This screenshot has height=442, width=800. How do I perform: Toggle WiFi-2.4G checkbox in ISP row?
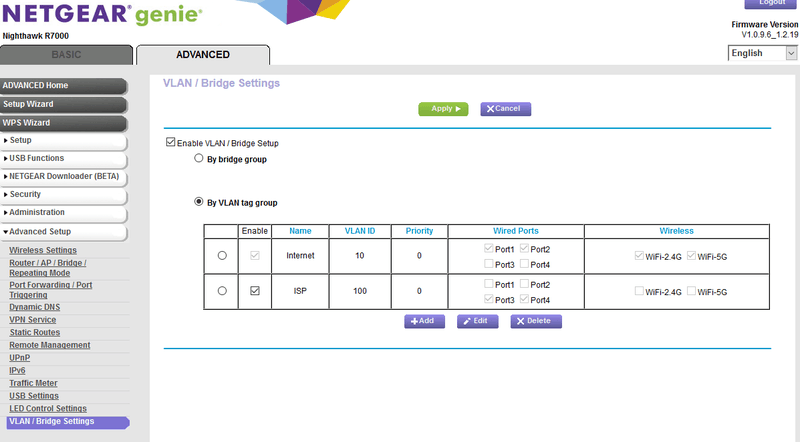click(639, 290)
